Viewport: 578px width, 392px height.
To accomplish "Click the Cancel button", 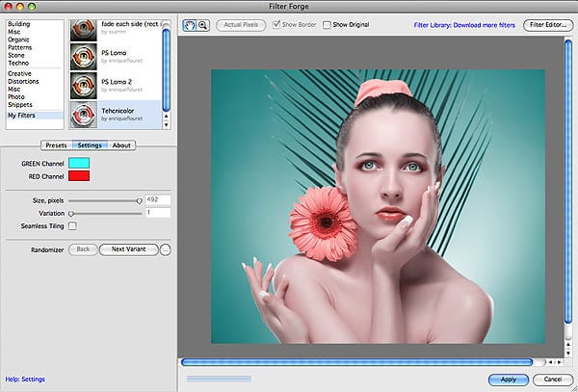I will (553, 379).
